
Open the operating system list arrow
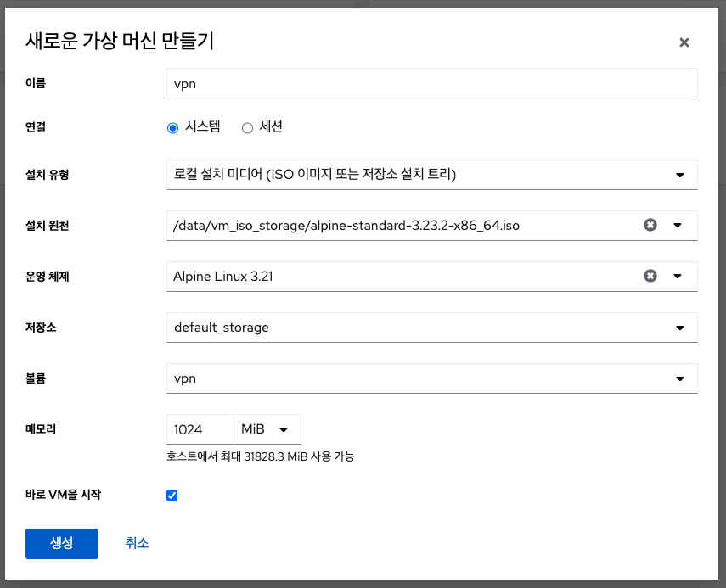[x=678, y=276]
